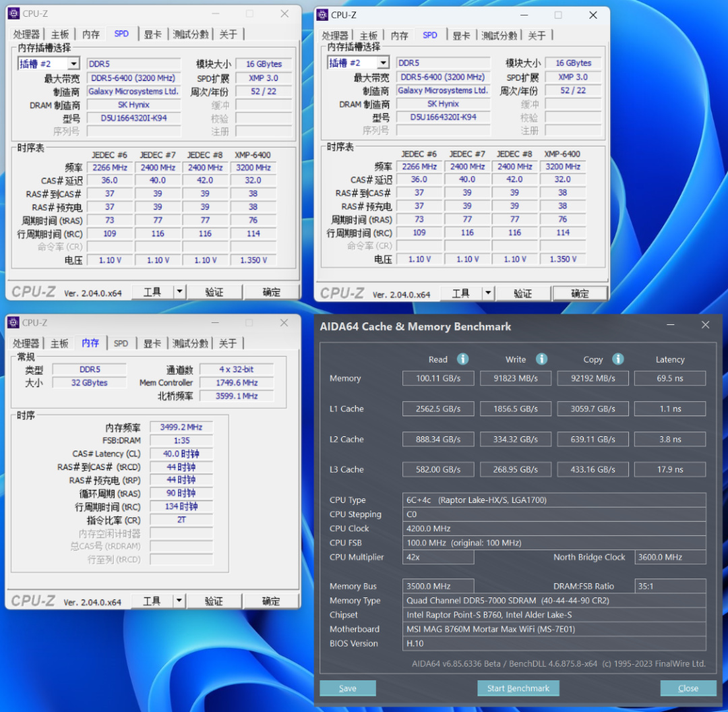Click SK Hynix DRAM manufacturer top-right CPU-Z

[443, 104]
